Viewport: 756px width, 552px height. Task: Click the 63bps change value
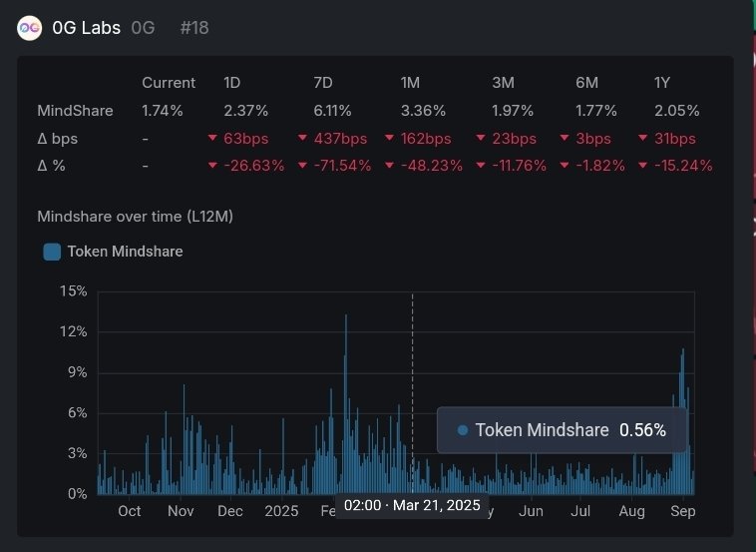(x=246, y=139)
